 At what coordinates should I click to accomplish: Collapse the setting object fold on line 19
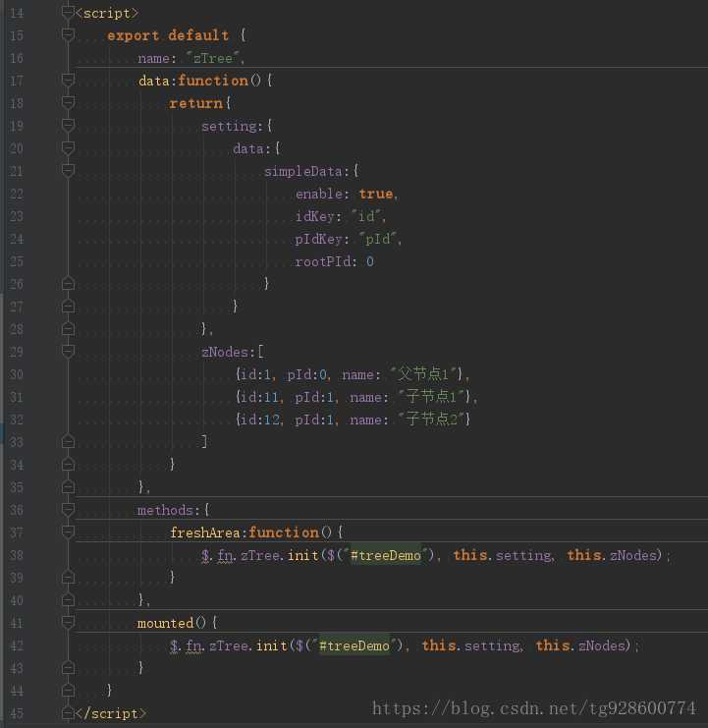(68, 126)
